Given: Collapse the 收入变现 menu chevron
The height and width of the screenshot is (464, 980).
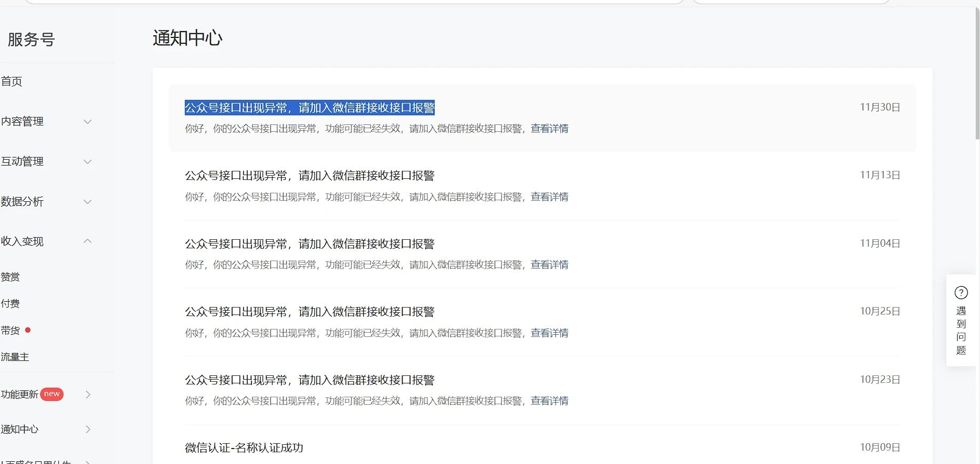Looking at the screenshot, I should click(88, 241).
